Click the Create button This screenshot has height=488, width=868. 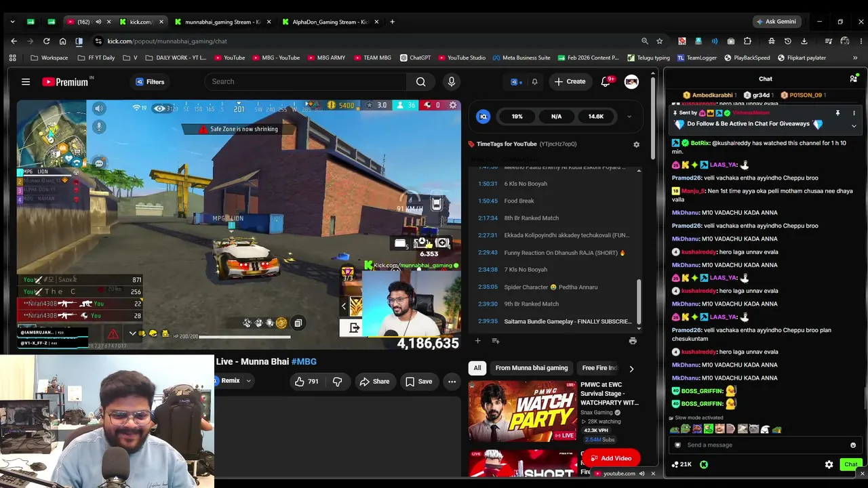coord(570,82)
